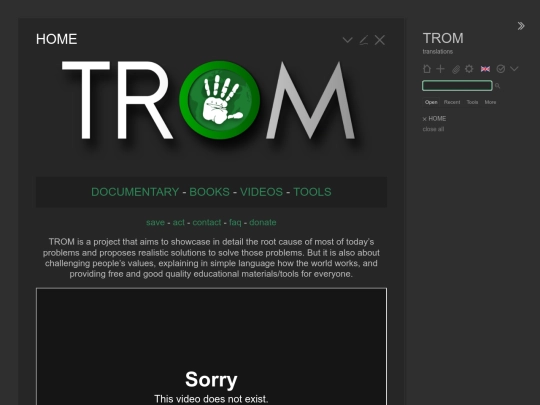540x405 pixels.
Task: Open the BOOKS link
Action: pyautogui.click(x=209, y=192)
